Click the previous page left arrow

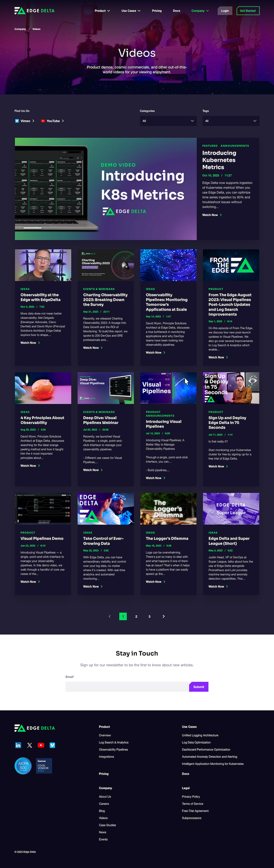click(x=109, y=616)
